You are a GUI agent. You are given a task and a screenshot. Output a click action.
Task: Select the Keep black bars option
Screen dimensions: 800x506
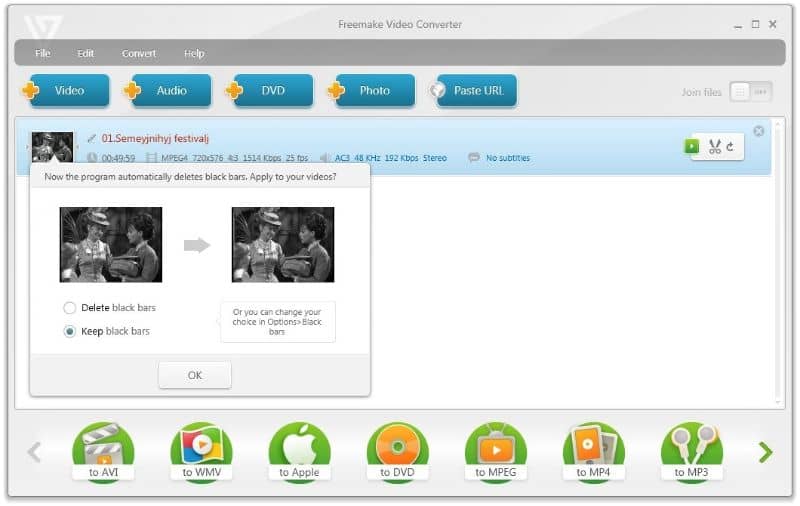coord(107,331)
